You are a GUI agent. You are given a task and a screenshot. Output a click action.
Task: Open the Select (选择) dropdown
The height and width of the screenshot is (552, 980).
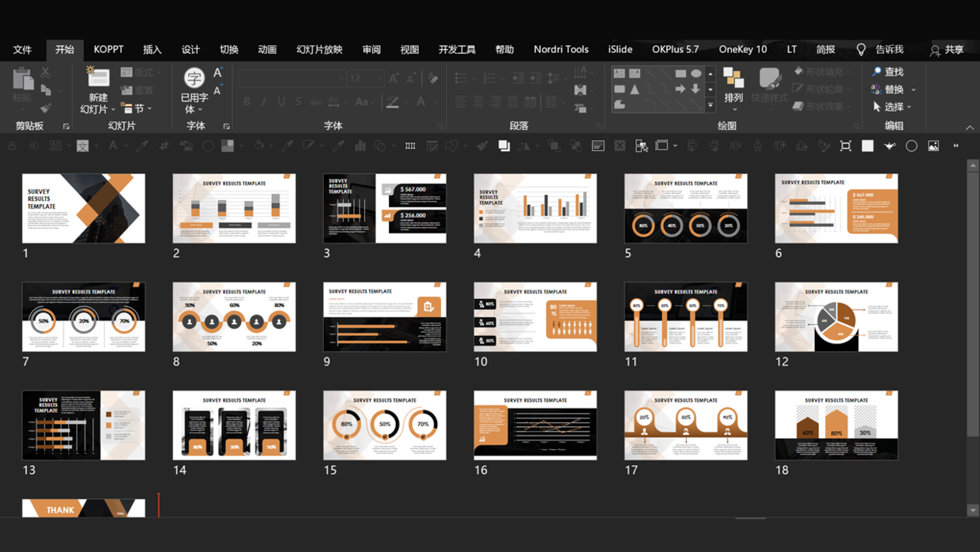[893, 107]
